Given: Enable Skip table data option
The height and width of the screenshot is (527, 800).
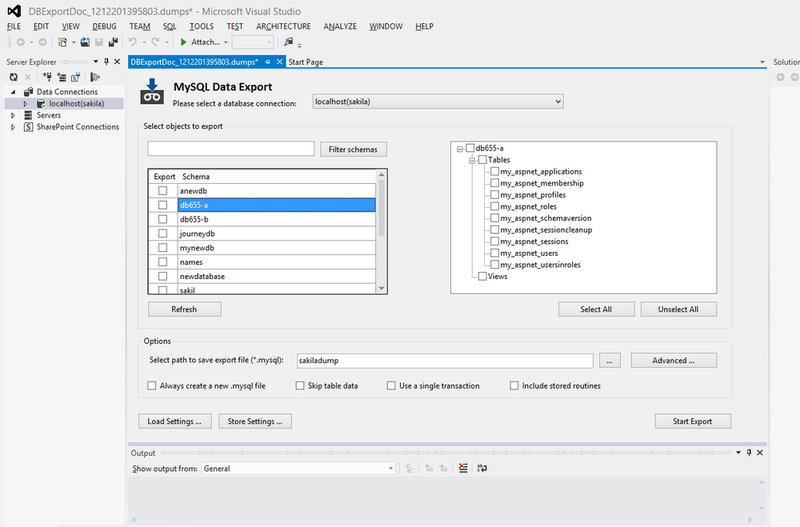Looking at the screenshot, I should coord(300,386).
